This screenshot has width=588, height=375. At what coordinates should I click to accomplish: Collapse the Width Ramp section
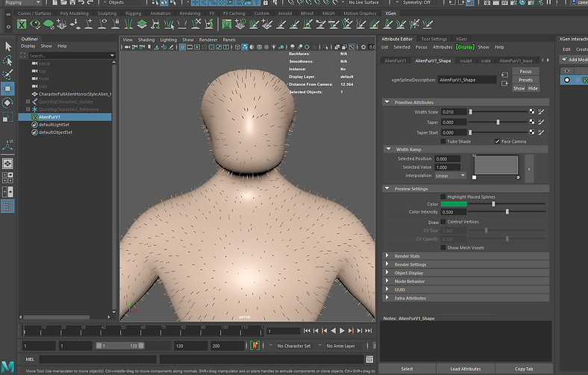click(389, 149)
